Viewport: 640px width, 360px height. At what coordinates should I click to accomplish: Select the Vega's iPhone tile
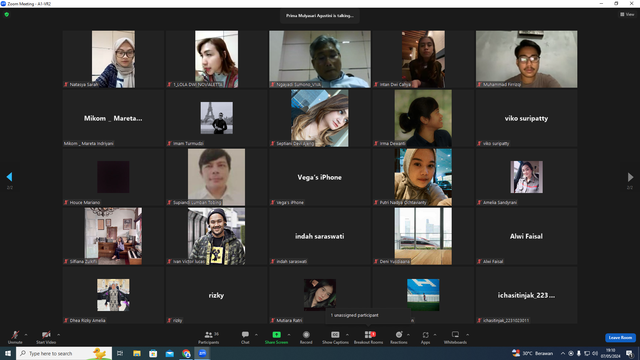point(320,177)
